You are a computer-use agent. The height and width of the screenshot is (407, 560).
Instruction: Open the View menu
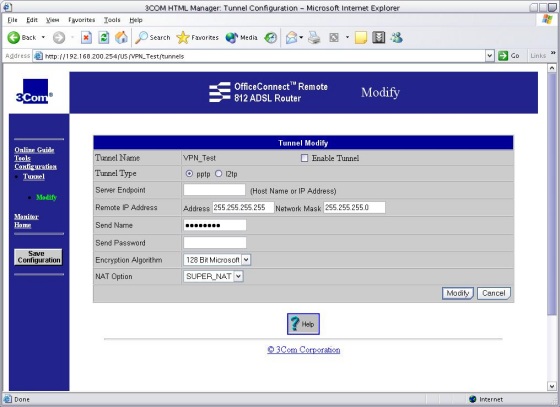pyautogui.click(x=52, y=20)
